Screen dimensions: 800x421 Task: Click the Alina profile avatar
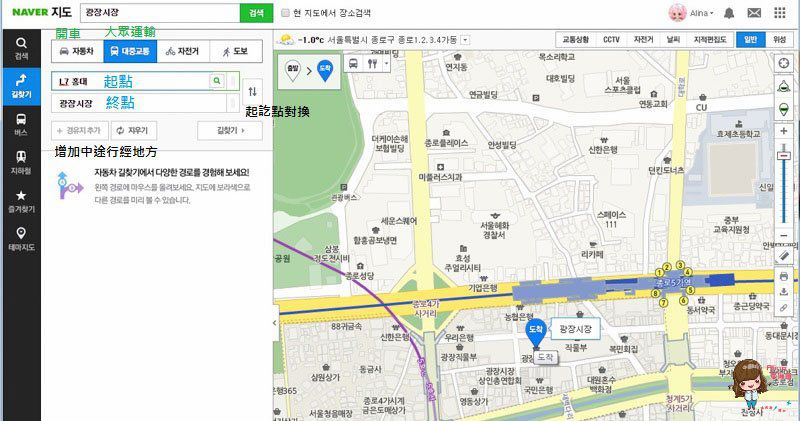(x=678, y=13)
